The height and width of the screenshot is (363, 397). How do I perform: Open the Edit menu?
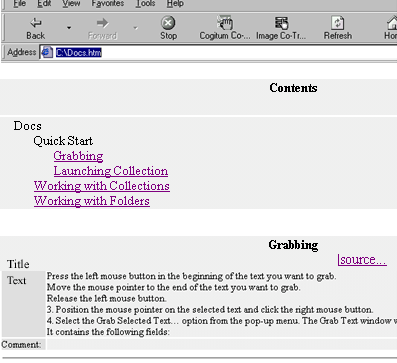(x=44, y=4)
